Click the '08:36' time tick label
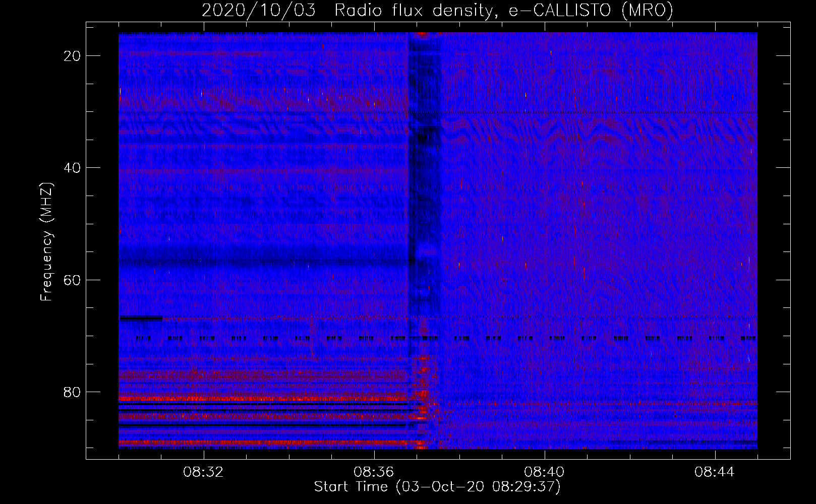The width and height of the screenshot is (816, 504). (374, 472)
